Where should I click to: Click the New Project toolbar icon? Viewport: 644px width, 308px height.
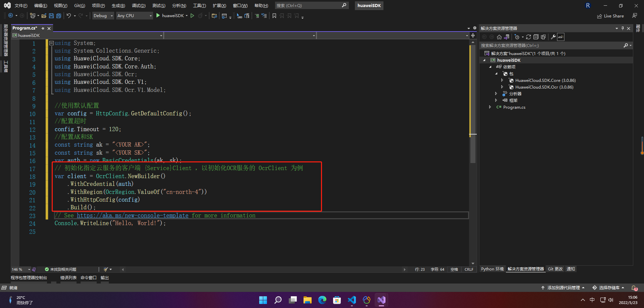pos(33,15)
